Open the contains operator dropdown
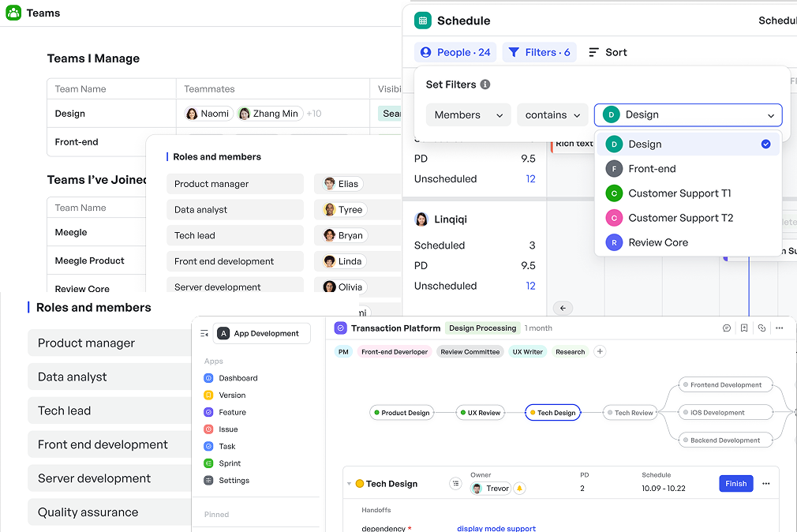The height and width of the screenshot is (532, 797). (x=553, y=115)
